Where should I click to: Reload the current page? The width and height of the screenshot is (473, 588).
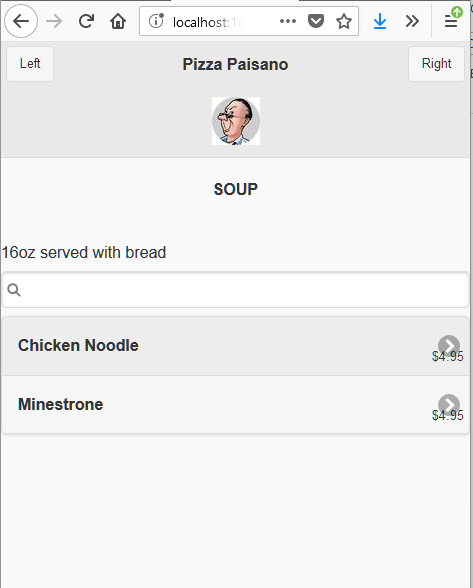86,21
